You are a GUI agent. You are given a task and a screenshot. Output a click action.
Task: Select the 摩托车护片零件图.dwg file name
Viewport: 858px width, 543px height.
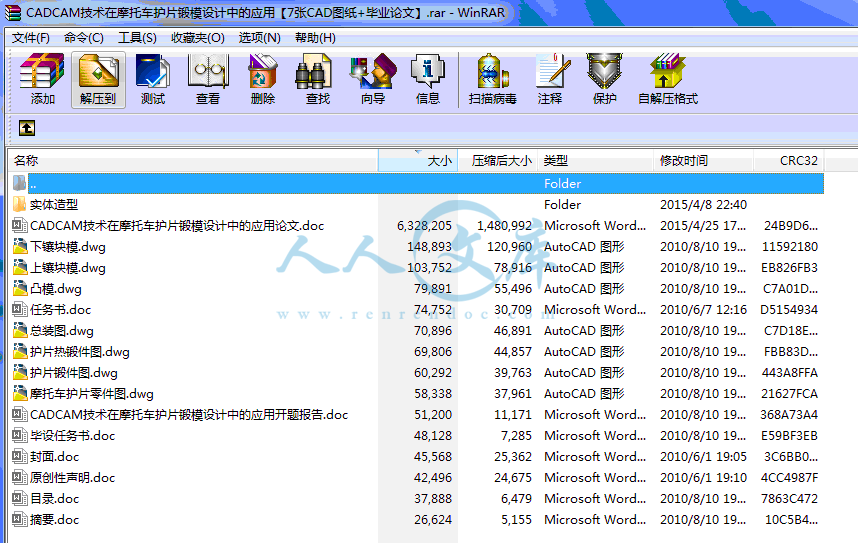(91, 394)
